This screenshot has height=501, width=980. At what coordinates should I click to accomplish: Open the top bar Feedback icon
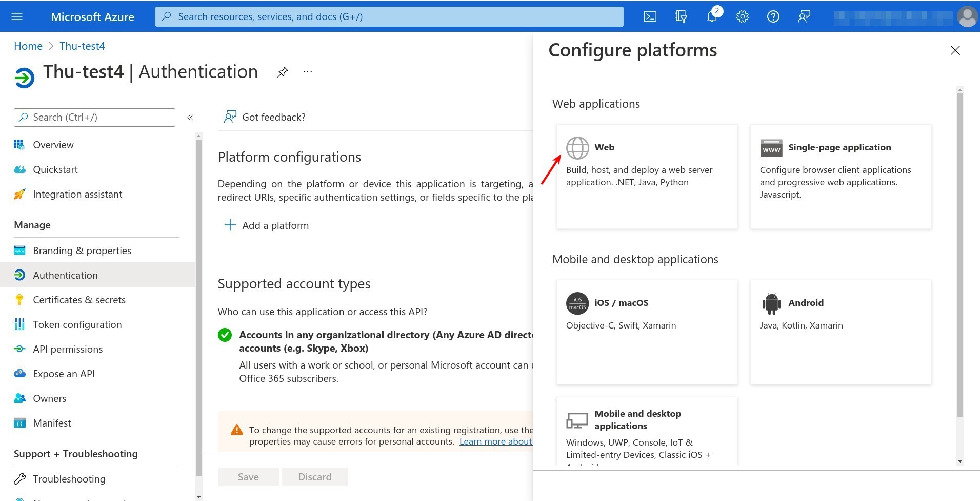coord(804,16)
